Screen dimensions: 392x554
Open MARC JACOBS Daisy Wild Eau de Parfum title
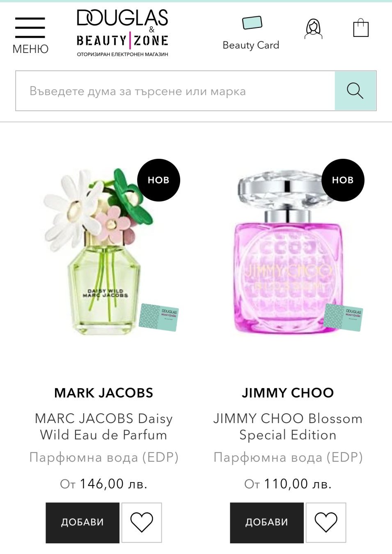pos(104,427)
